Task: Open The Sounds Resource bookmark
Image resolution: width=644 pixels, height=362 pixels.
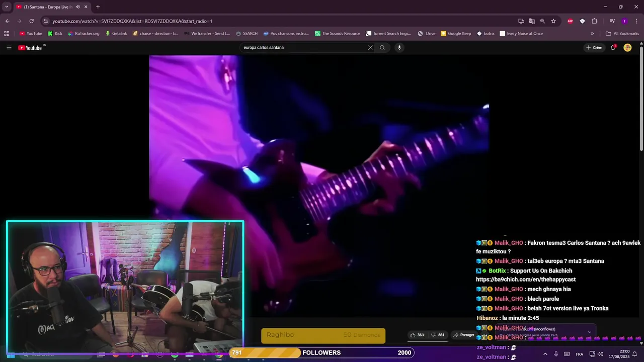Action: (x=337, y=34)
